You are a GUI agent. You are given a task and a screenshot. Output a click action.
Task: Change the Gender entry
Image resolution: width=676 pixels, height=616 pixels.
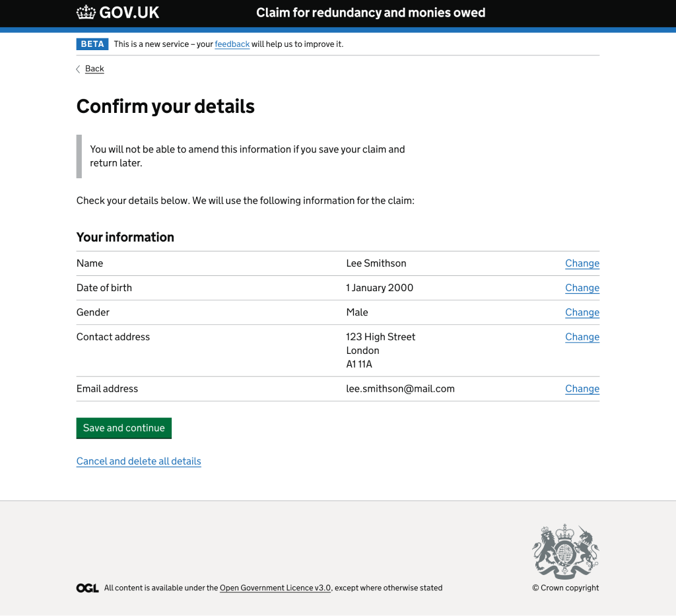pyautogui.click(x=582, y=312)
